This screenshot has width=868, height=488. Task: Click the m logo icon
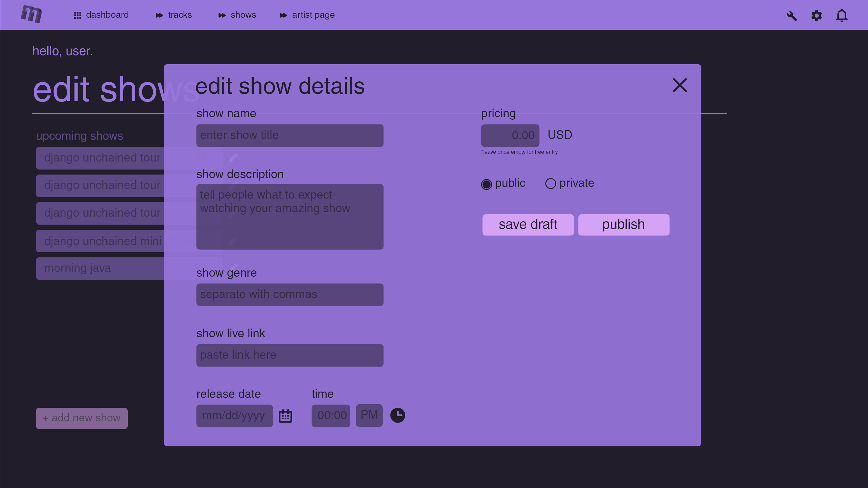click(31, 14)
